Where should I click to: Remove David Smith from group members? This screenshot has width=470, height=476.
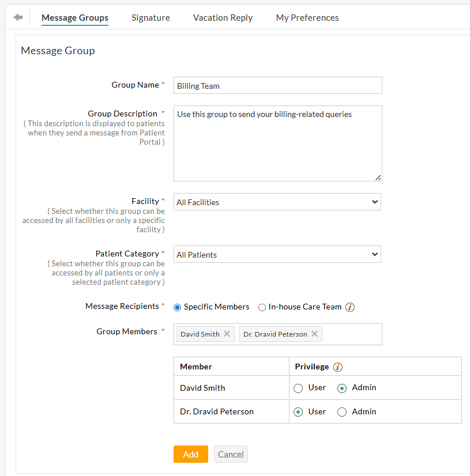pyautogui.click(x=227, y=334)
